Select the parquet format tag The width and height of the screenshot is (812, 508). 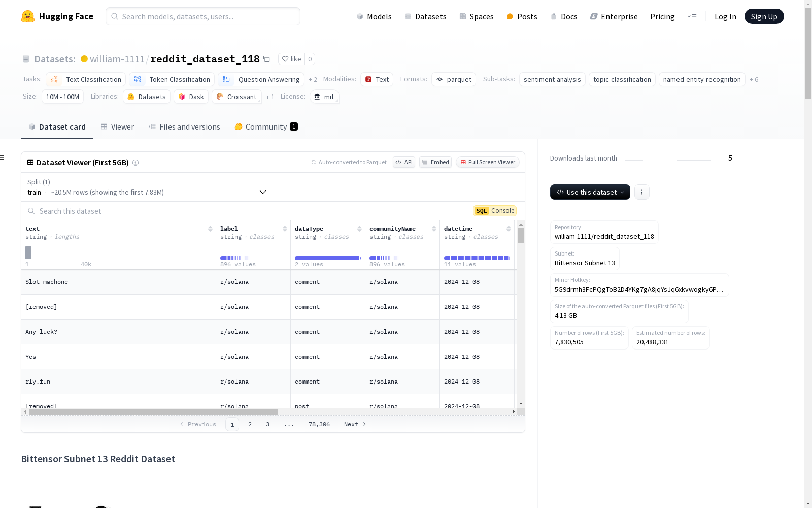coord(454,79)
